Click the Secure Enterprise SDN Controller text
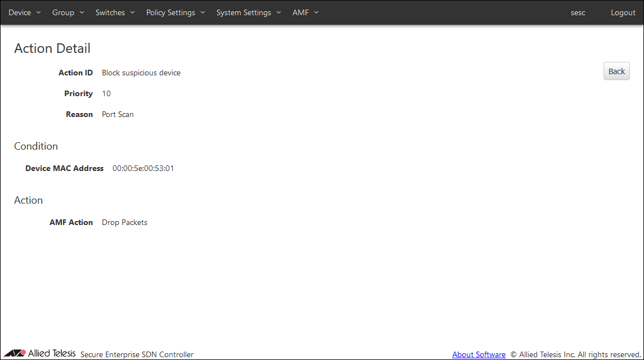Viewport: 644px width, 360px height. point(137,354)
